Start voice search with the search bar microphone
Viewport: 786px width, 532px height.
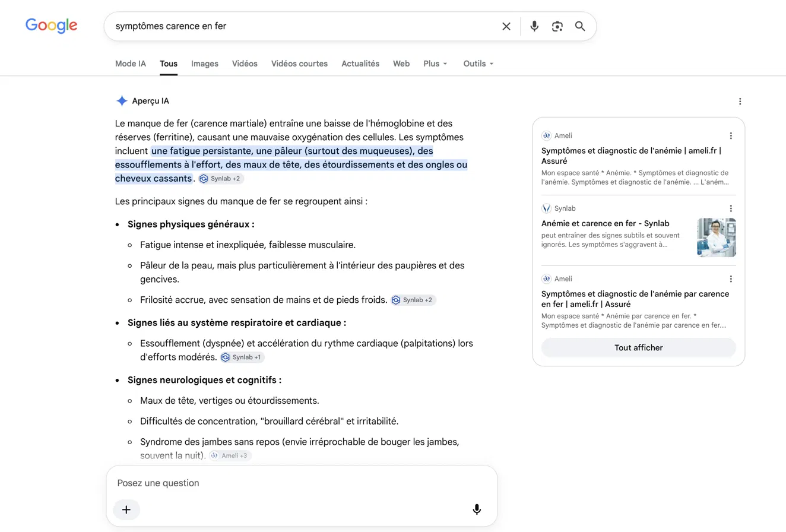click(x=534, y=26)
